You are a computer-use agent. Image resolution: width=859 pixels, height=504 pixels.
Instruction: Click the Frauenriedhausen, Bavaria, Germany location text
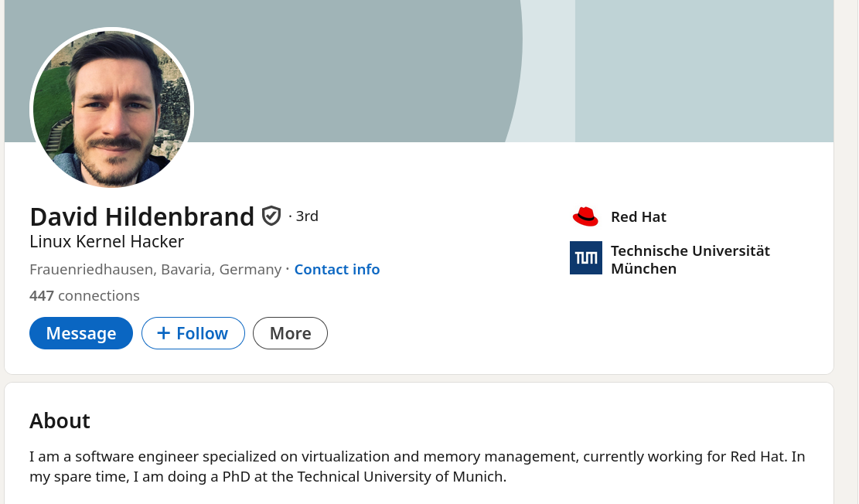pyautogui.click(x=155, y=270)
